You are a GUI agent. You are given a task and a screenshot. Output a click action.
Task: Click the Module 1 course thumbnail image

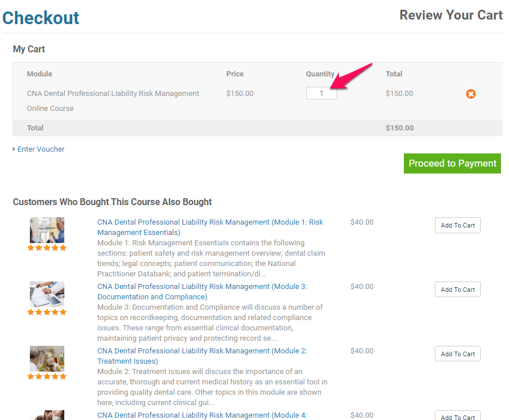(47, 230)
